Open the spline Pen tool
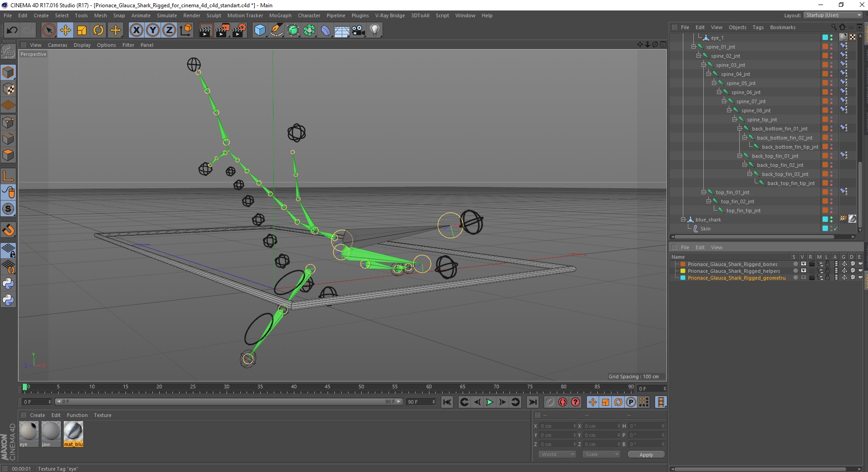The height and width of the screenshot is (472, 868). [276, 30]
